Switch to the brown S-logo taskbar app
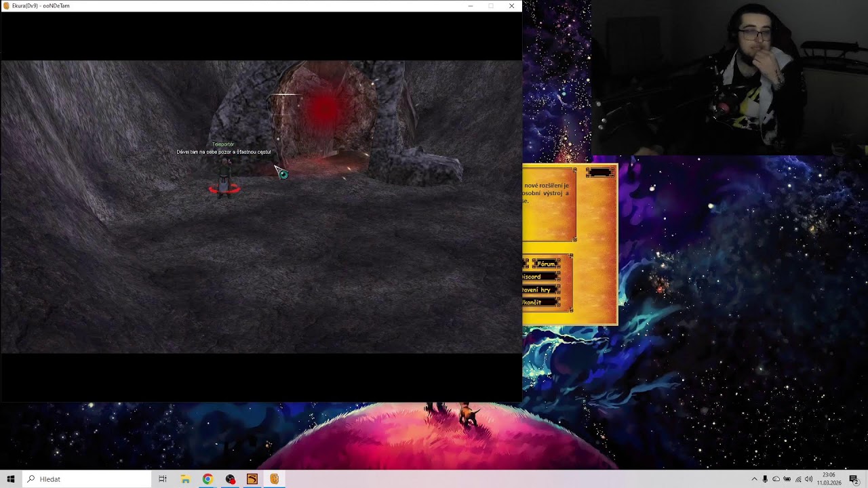Viewport: 868px width, 488px height. point(252,479)
